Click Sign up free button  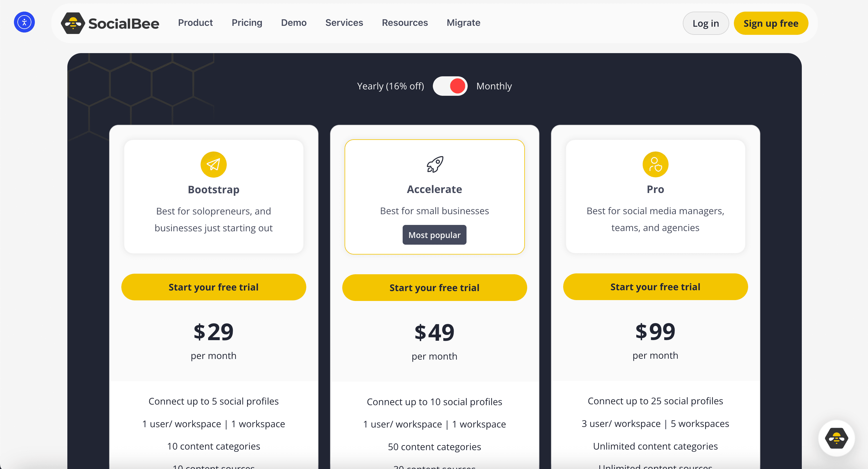(771, 23)
